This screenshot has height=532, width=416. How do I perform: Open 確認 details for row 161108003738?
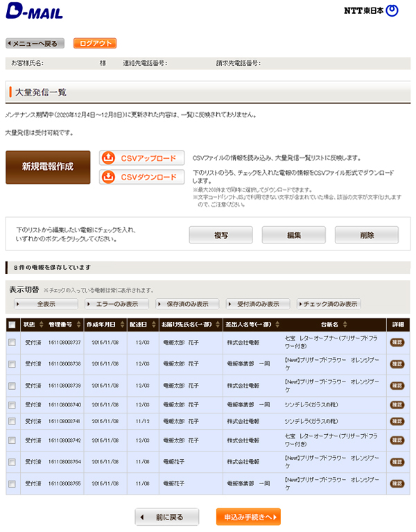[397, 364]
